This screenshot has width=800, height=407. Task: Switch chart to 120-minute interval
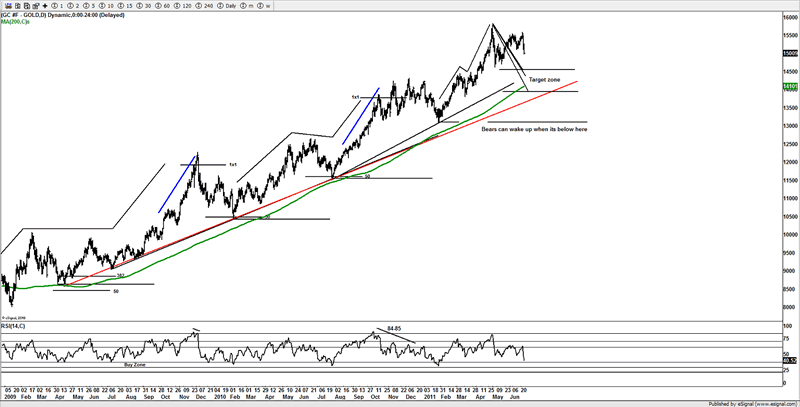pos(182,6)
